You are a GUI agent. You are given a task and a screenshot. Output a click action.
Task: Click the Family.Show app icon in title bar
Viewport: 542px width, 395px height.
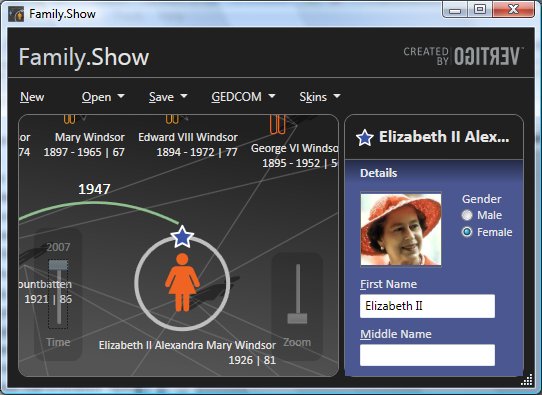tap(16, 14)
